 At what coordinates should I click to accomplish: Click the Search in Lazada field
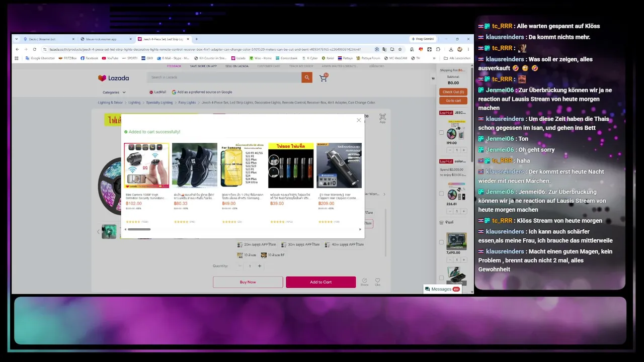coord(224,77)
